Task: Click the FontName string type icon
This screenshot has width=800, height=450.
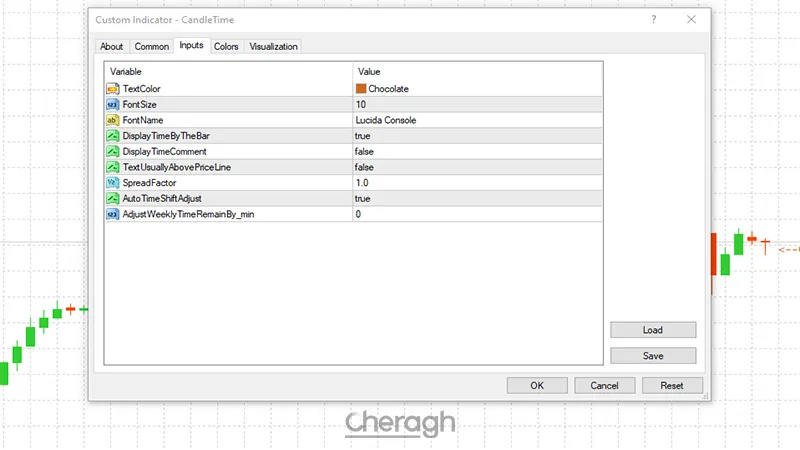Action: pos(113,120)
